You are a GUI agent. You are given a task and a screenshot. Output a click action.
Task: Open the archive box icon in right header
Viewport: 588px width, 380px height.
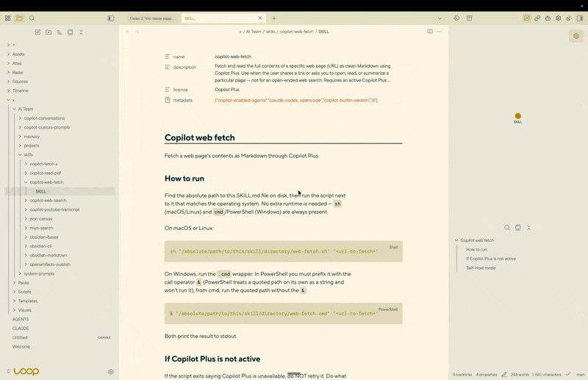click(469, 18)
